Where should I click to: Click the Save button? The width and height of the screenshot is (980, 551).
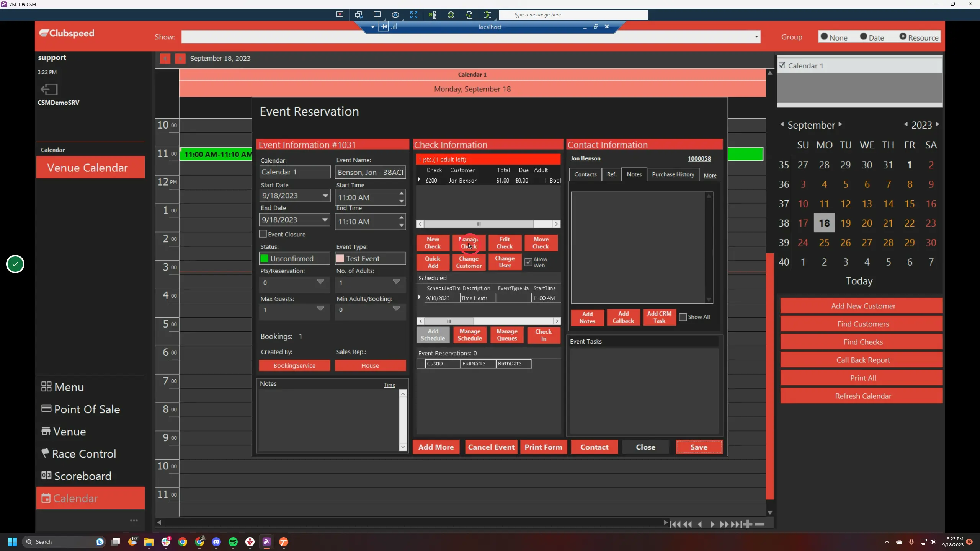pos(699,447)
